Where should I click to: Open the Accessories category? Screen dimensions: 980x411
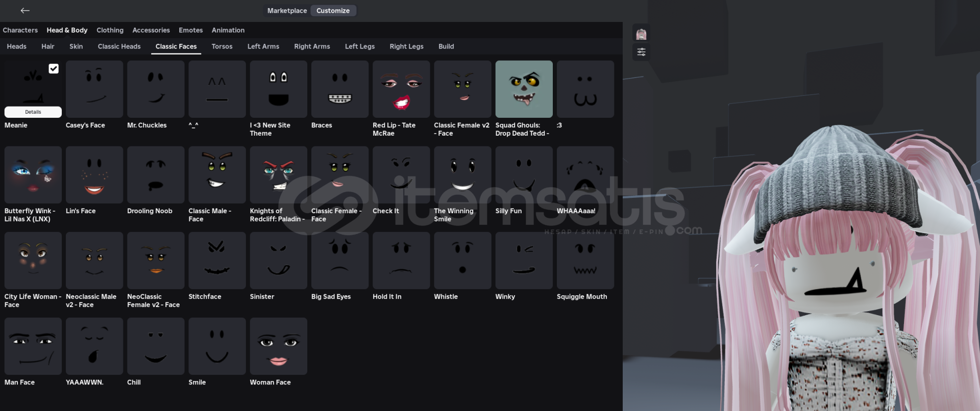(x=151, y=30)
